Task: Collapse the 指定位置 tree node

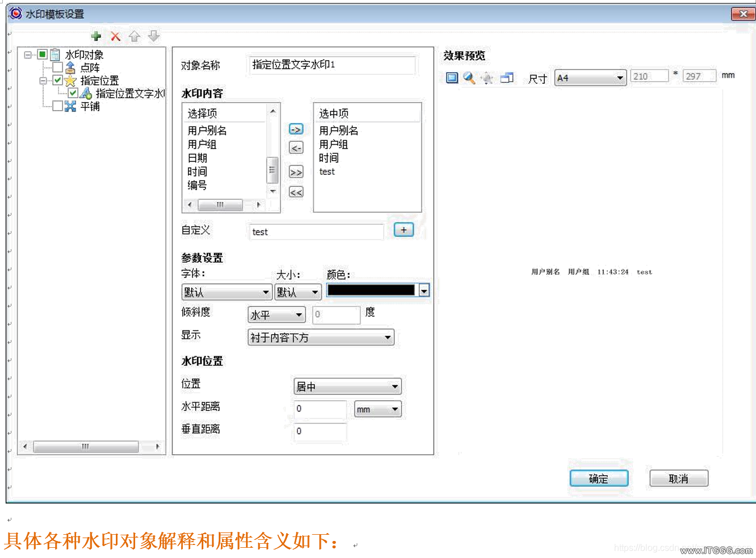Action: point(43,81)
